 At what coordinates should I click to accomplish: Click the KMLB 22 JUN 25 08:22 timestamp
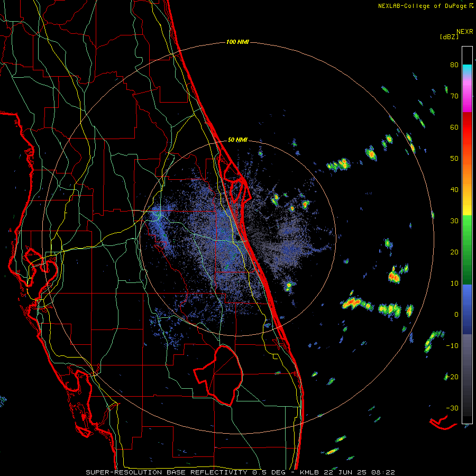(x=347, y=472)
